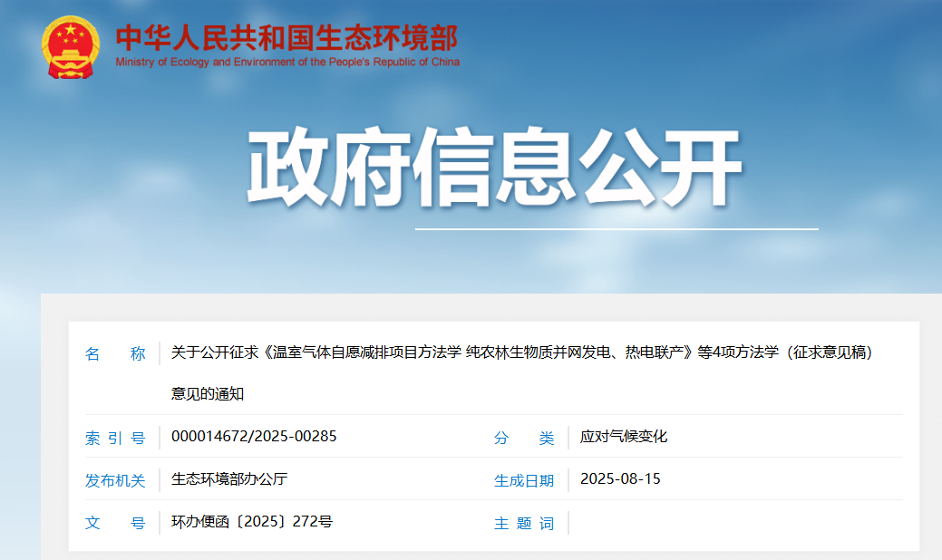Click the 主题词 field label
Viewport: 942px width, 560px height.
pos(525,524)
